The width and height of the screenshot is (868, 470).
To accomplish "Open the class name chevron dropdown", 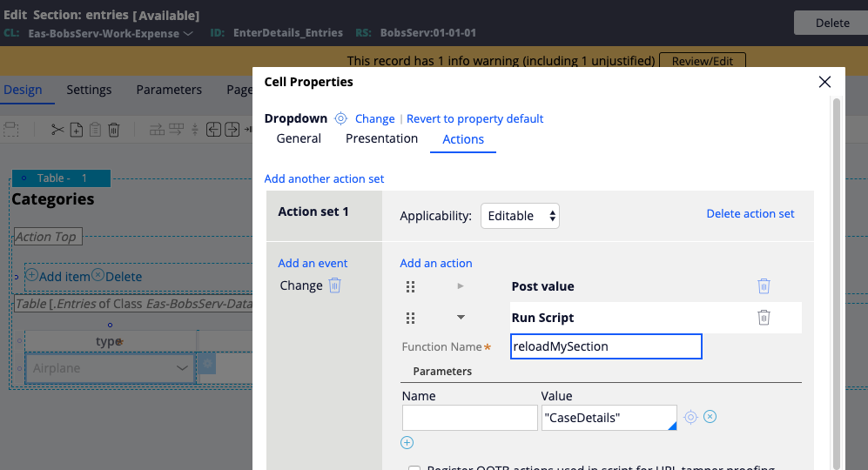I will [188, 33].
